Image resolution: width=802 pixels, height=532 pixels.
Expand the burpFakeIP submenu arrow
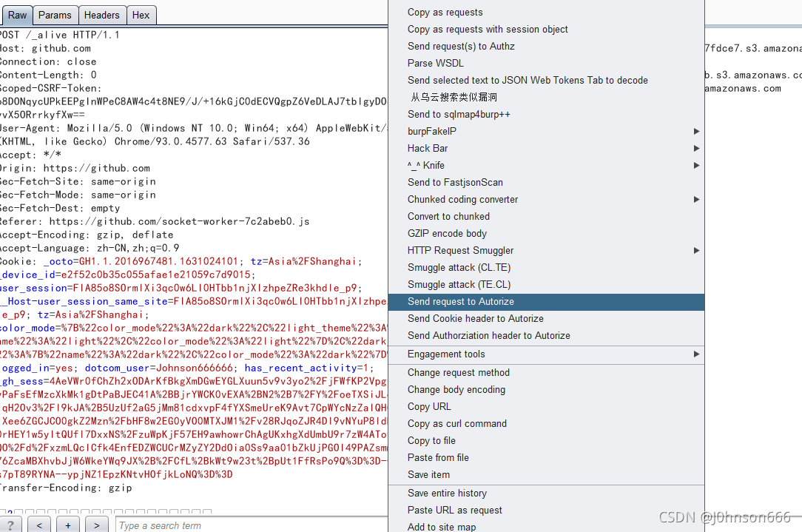pos(696,132)
